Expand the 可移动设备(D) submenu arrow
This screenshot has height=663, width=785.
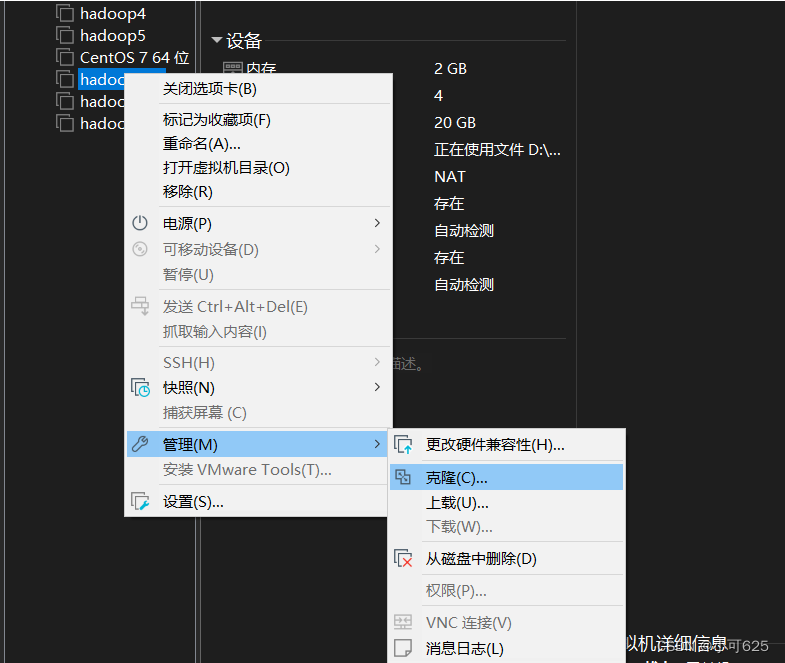tap(377, 249)
